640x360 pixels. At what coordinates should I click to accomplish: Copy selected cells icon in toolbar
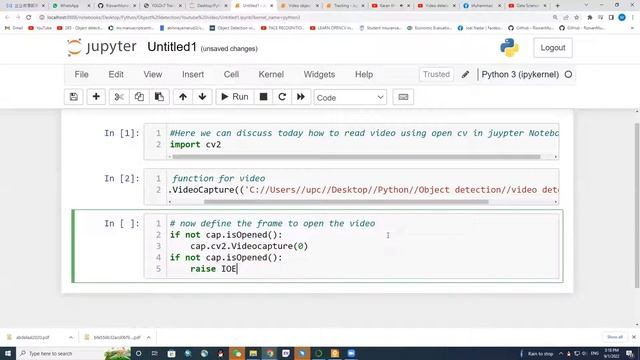[139, 97]
